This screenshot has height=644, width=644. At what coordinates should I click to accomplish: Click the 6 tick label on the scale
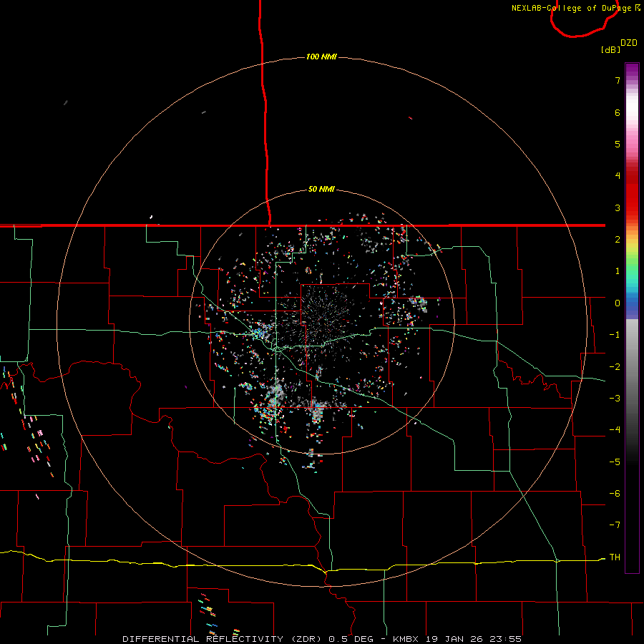click(618, 112)
